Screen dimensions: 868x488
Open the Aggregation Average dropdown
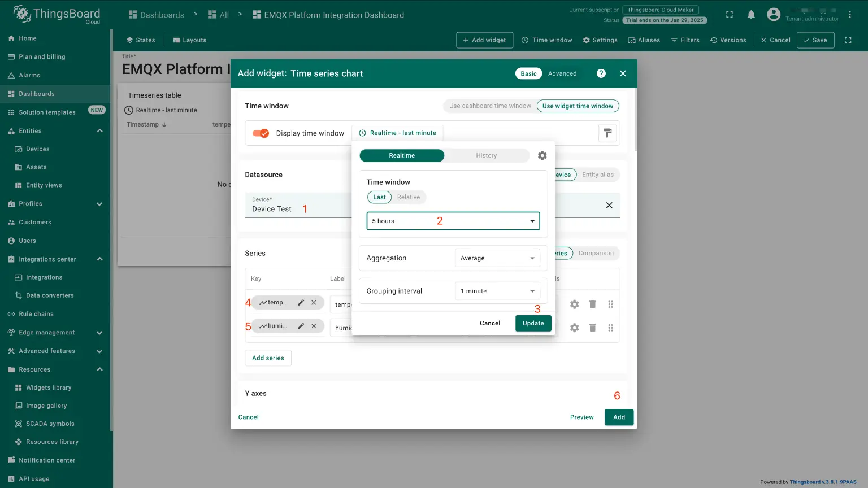[497, 258]
